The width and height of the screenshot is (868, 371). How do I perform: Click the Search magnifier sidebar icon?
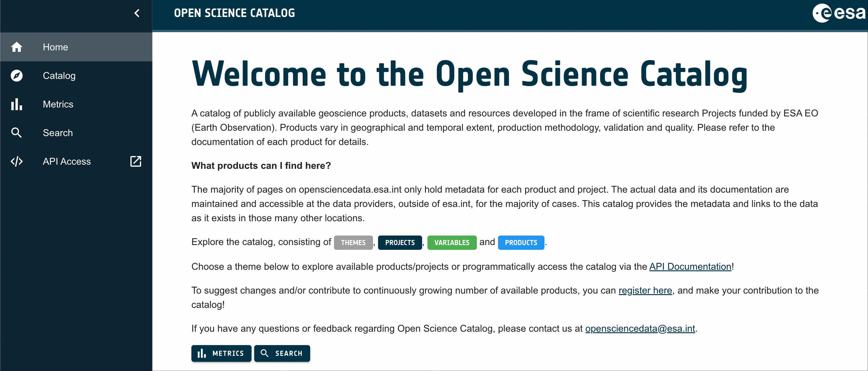point(16,133)
